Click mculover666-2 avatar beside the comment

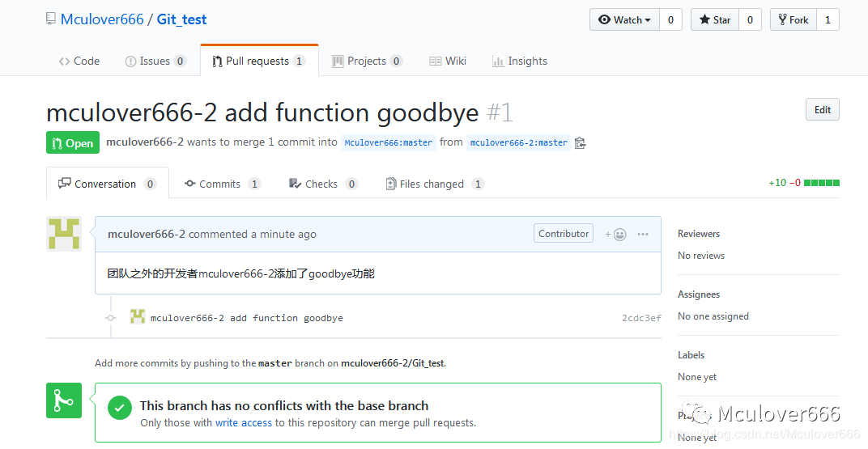coord(64,234)
